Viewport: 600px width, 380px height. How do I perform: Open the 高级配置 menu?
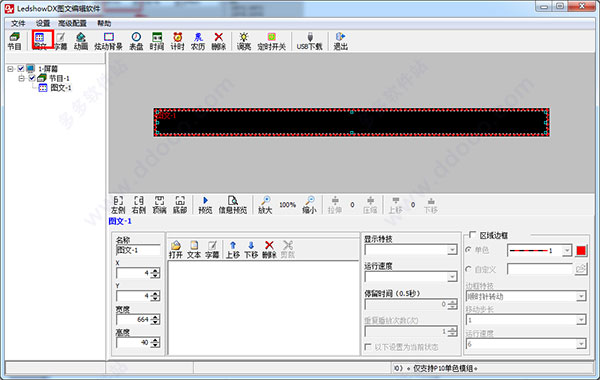coord(72,24)
